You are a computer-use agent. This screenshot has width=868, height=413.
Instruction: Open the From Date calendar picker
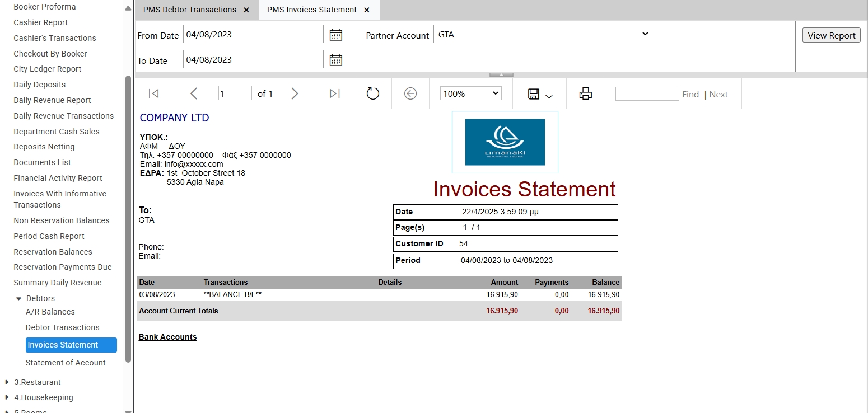335,35
